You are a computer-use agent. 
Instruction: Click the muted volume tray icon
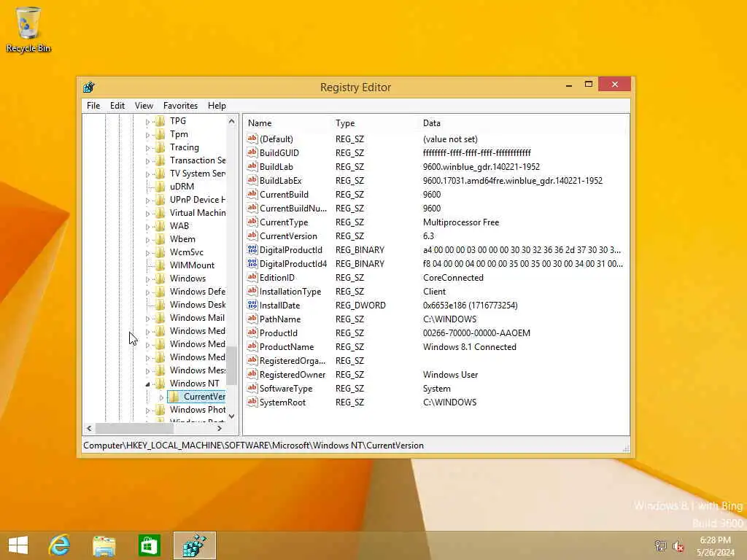(678, 546)
